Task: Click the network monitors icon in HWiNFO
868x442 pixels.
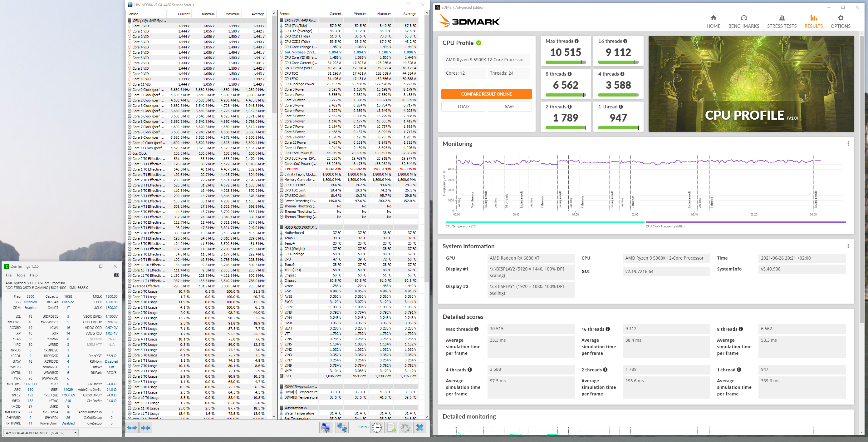Action: (342, 428)
